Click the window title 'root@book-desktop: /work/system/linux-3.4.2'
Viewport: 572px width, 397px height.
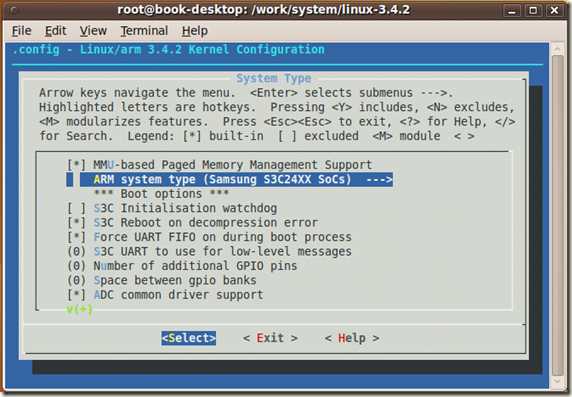264,10
